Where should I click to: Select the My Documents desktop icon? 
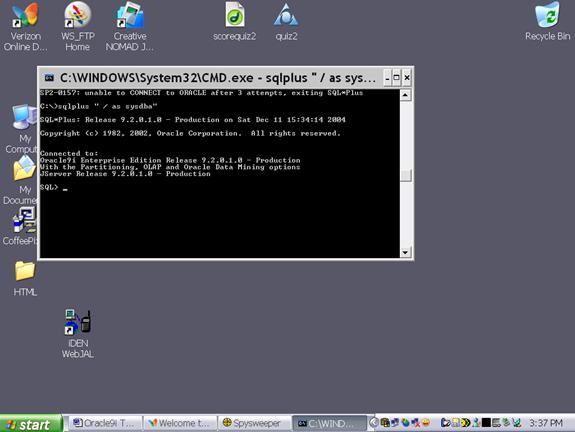[x=21, y=180]
